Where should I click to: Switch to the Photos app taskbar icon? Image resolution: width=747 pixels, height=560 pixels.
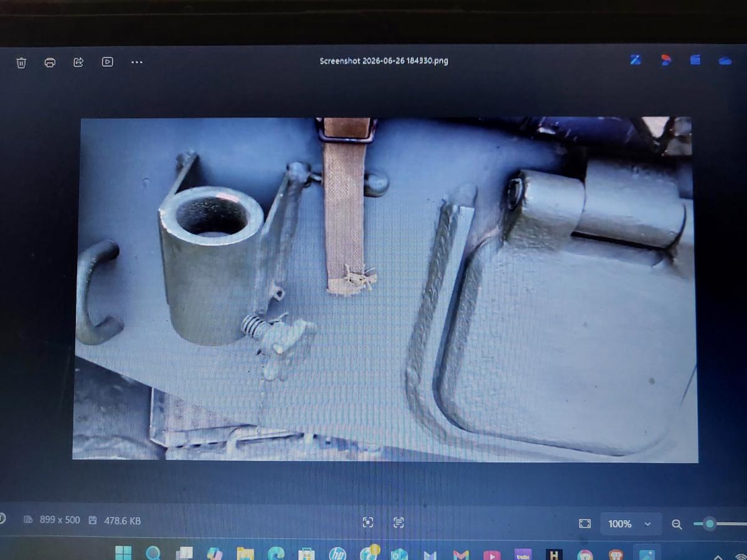click(647, 554)
